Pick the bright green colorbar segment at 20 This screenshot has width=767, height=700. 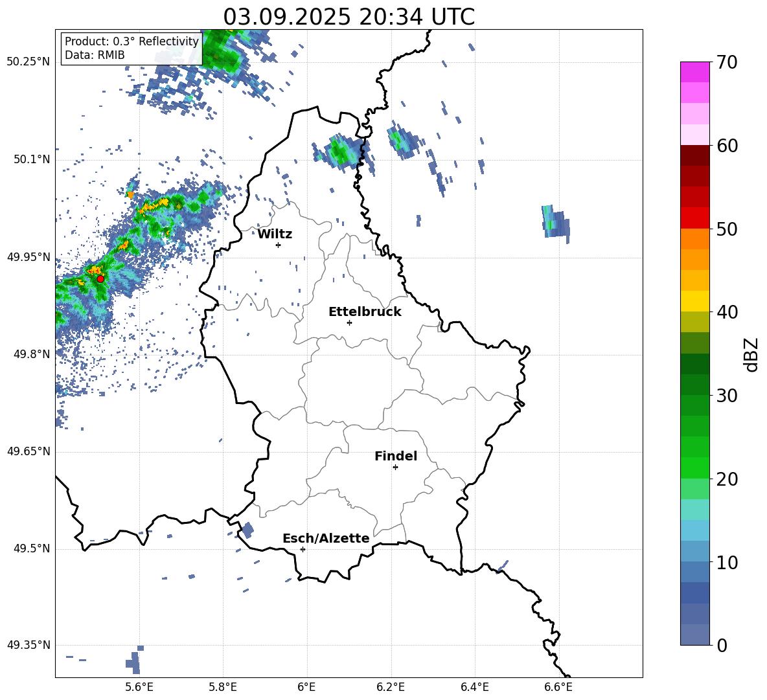694,468
